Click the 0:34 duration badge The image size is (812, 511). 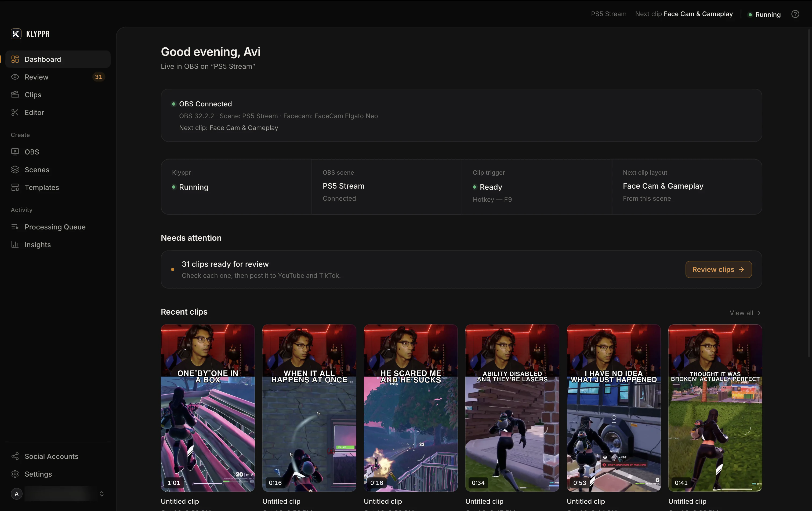pos(478,483)
